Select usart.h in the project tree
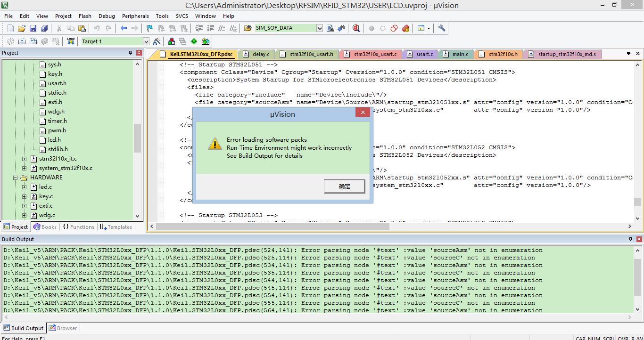 (57, 83)
